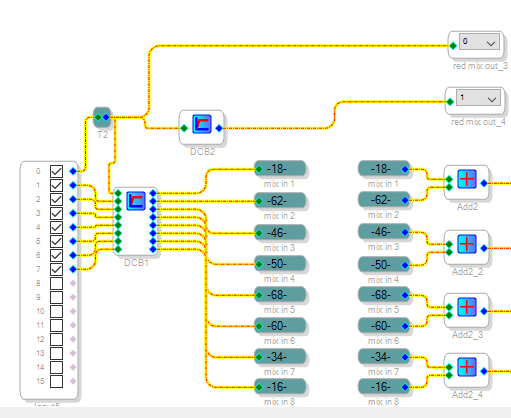Uncheck input channel 7 checkbox
Screen dimensions: 511x418
pos(56,269)
